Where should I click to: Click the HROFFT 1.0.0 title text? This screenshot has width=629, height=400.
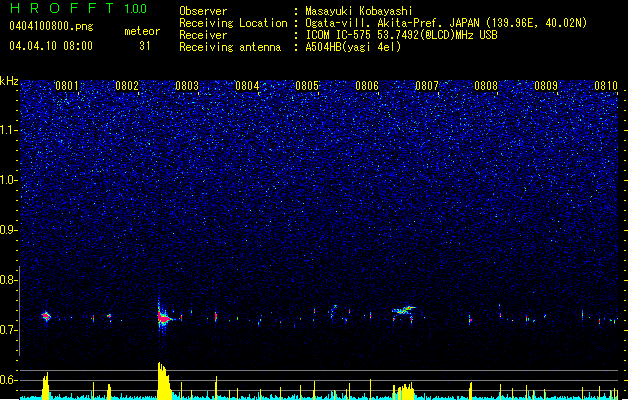[78, 8]
